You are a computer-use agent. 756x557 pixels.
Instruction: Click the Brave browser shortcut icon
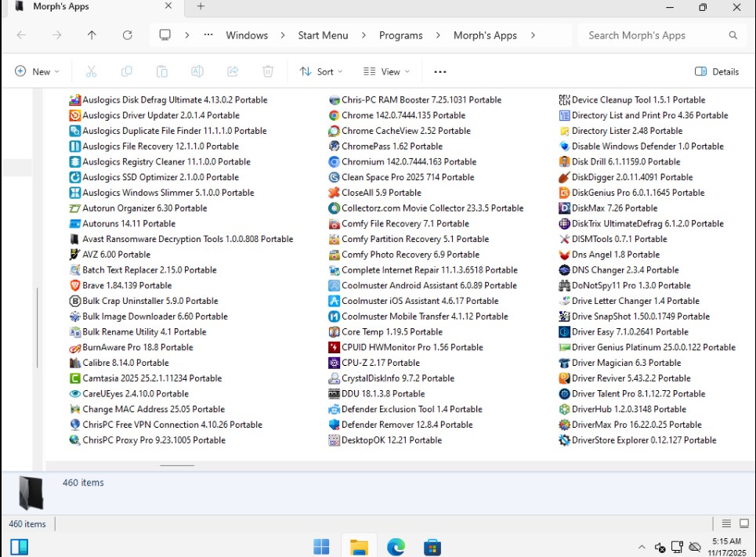(x=75, y=285)
